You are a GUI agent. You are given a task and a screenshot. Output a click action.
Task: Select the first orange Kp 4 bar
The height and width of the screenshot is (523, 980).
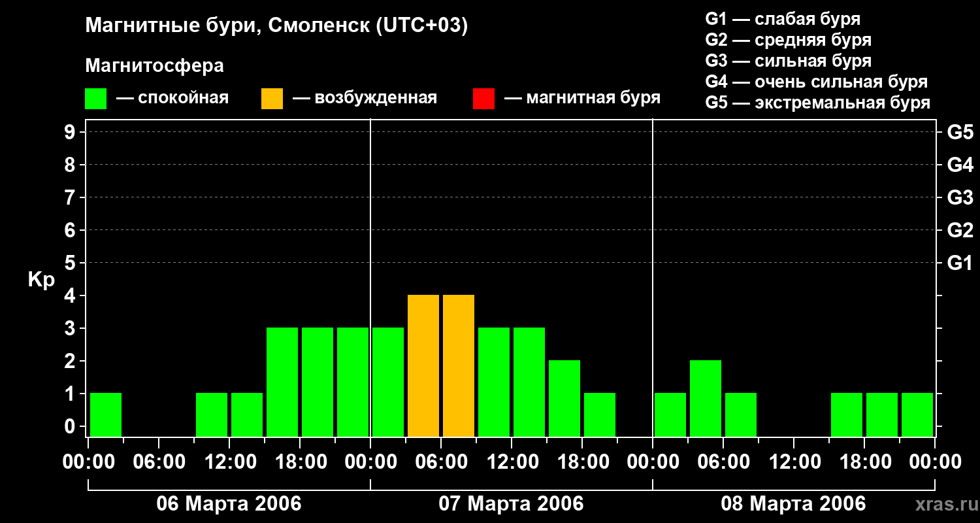[423, 366]
